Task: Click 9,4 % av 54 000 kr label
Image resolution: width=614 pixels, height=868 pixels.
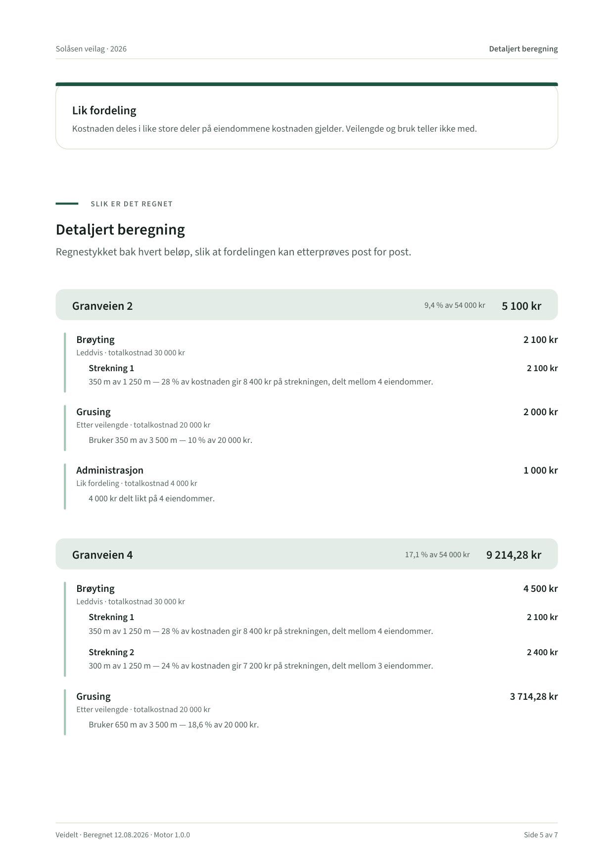Action: (455, 305)
